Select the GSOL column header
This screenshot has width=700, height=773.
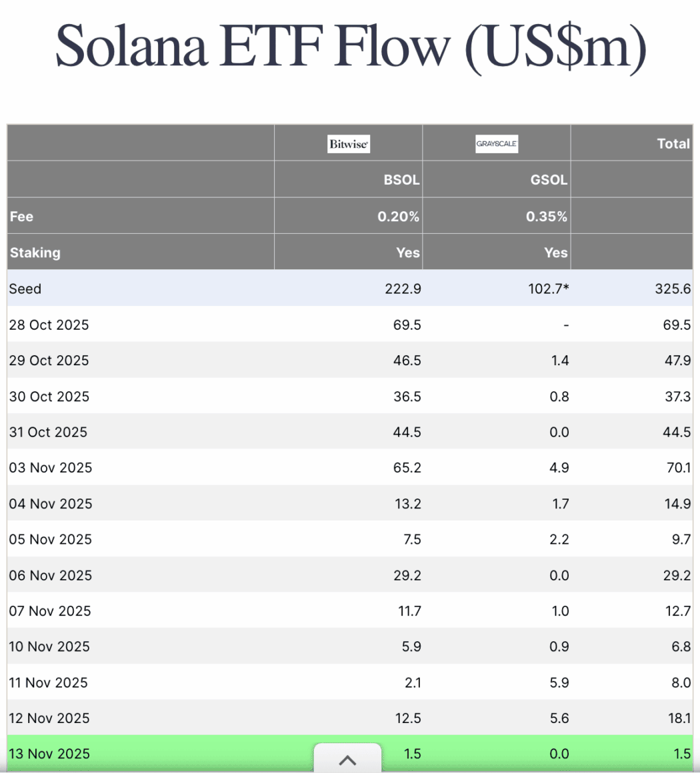click(549, 180)
